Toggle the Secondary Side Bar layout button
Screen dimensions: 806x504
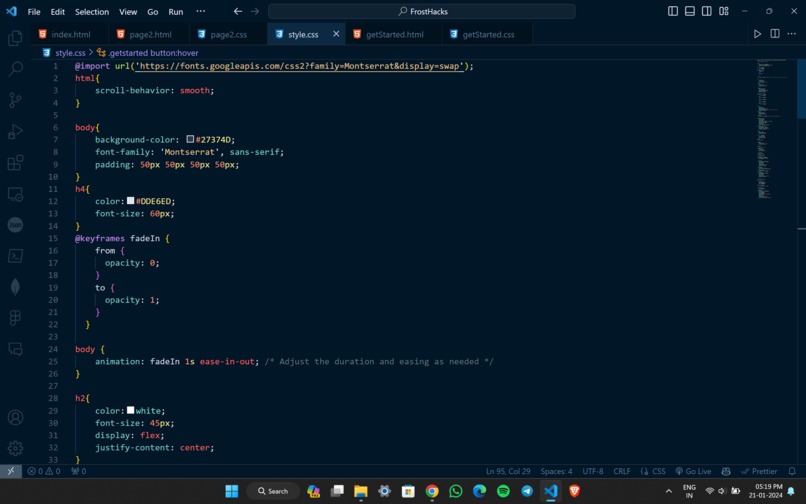[x=707, y=11]
